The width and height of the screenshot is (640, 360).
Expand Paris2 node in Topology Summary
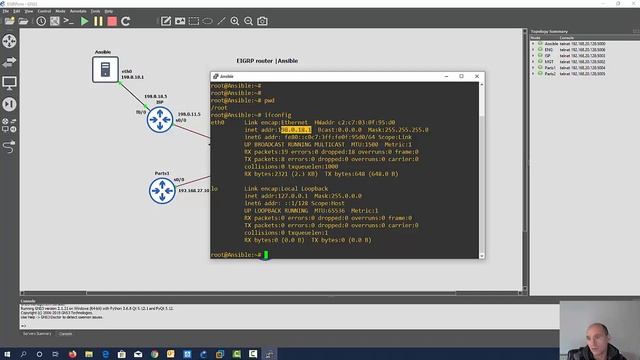pyautogui.click(x=533, y=74)
